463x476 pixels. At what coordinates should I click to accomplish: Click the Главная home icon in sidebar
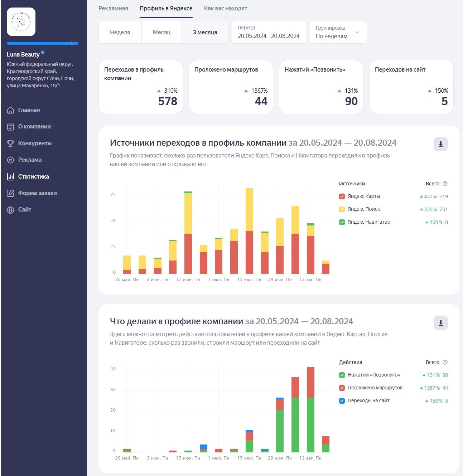click(11, 110)
